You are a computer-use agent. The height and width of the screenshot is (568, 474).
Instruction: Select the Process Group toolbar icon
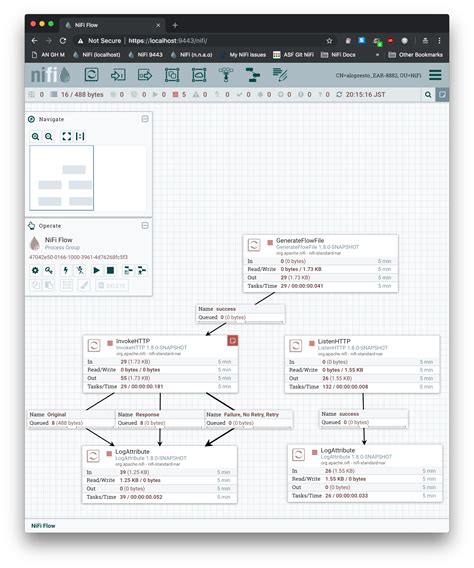pyautogui.click(x=172, y=75)
